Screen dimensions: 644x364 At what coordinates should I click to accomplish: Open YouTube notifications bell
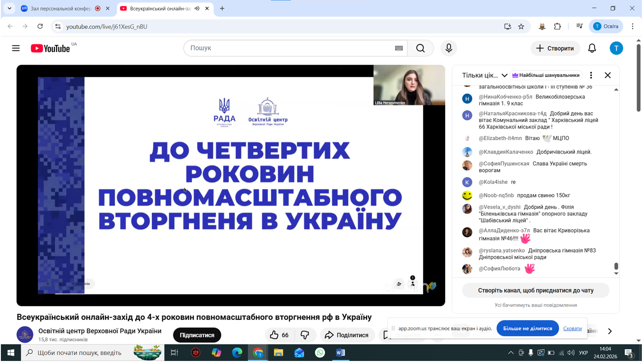(592, 48)
